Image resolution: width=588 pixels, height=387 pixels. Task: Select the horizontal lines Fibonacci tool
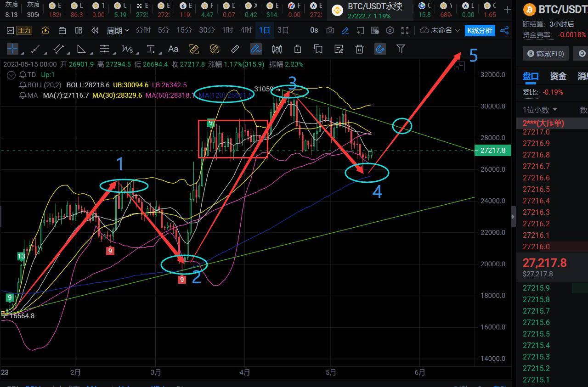(x=105, y=49)
